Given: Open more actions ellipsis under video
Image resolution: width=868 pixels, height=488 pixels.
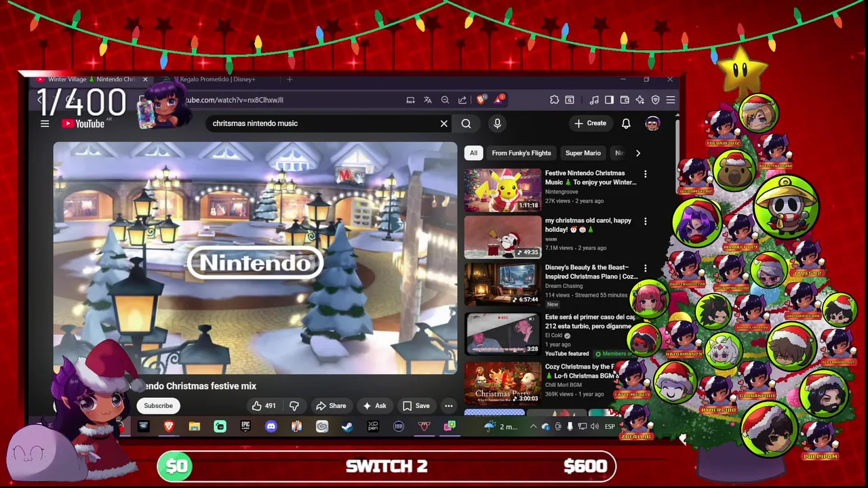Looking at the screenshot, I should click(x=448, y=406).
